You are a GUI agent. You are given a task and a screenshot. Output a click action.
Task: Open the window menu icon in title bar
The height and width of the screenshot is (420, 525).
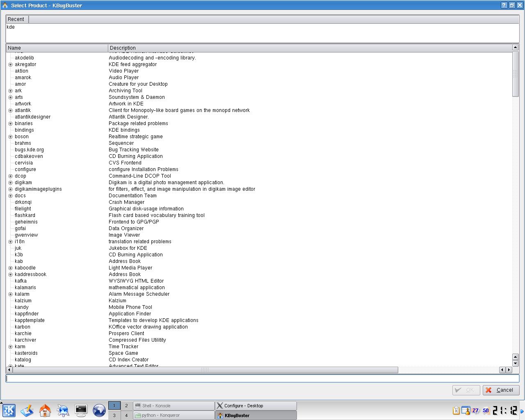point(5,5)
